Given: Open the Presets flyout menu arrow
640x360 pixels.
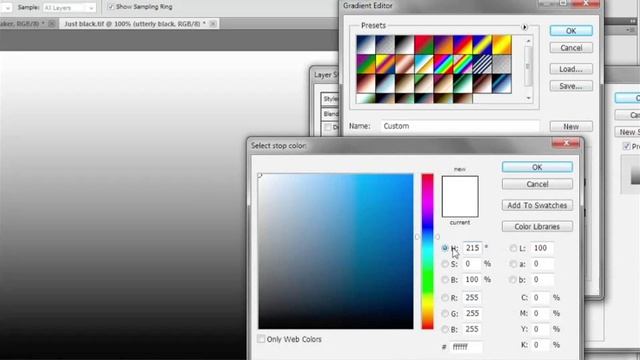Looking at the screenshot, I should pos(524,27).
